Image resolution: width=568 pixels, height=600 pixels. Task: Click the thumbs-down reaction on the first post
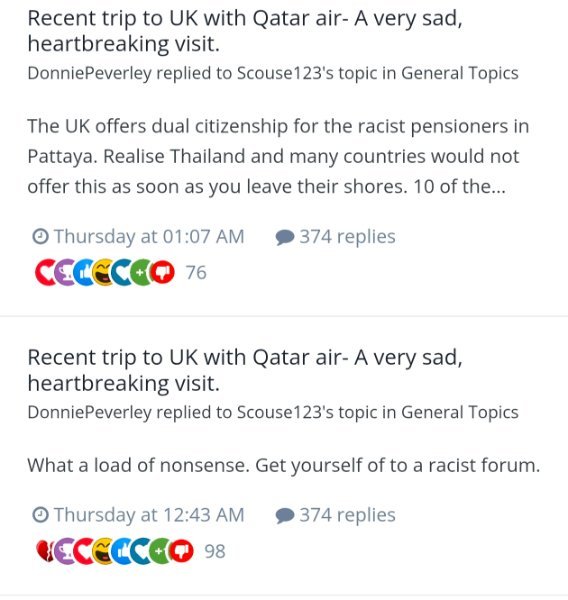point(163,272)
